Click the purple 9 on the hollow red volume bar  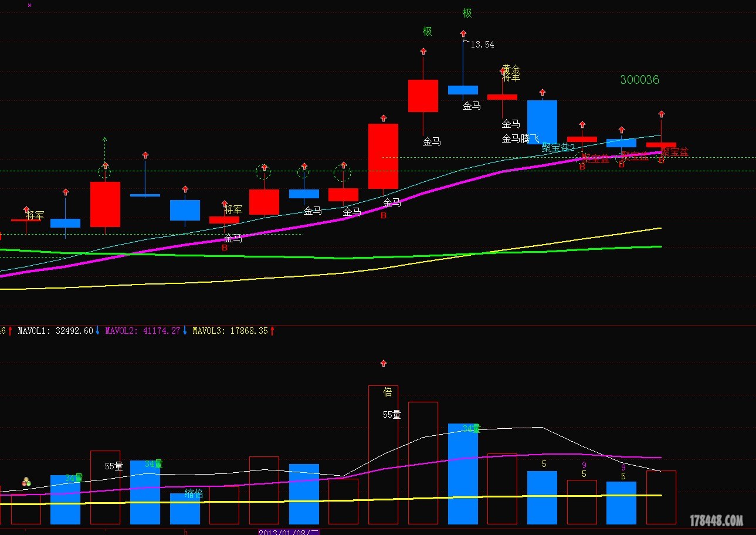click(584, 465)
